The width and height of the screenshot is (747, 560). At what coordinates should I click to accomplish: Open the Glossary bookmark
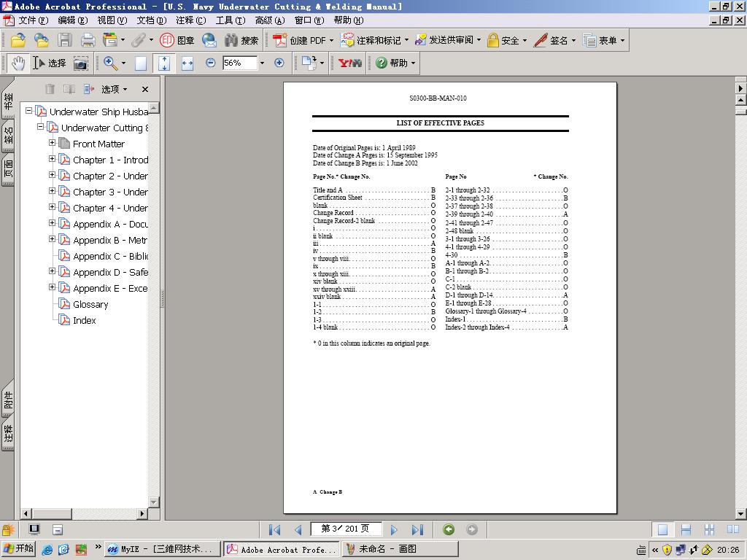click(x=90, y=304)
